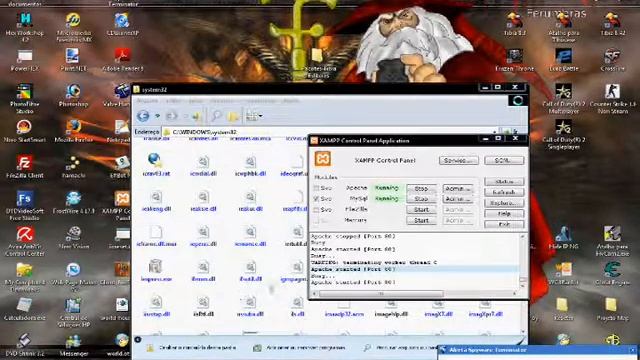
Task: Open the WC3Banlist desktop icon
Action: 563,273
